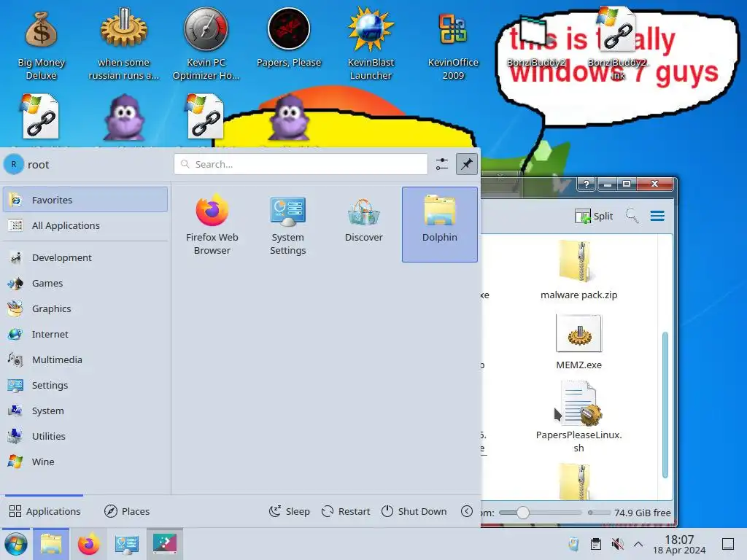Open Dolphin hamburger menu
The height and width of the screenshot is (560, 747).
click(x=657, y=216)
